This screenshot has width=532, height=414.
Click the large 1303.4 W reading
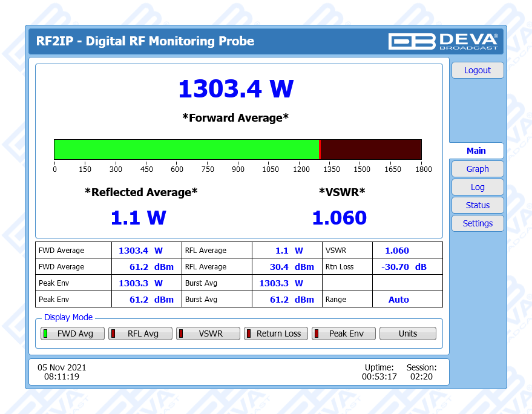pyautogui.click(x=235, y=89)
